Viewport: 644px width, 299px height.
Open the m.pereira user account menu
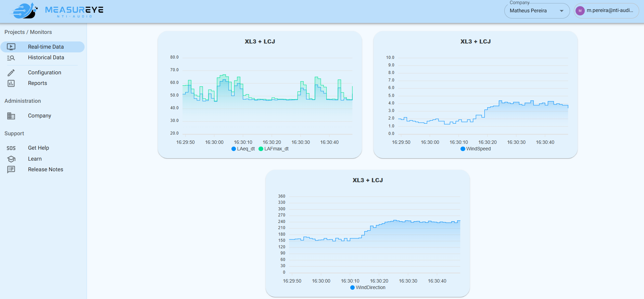[609, 11]
